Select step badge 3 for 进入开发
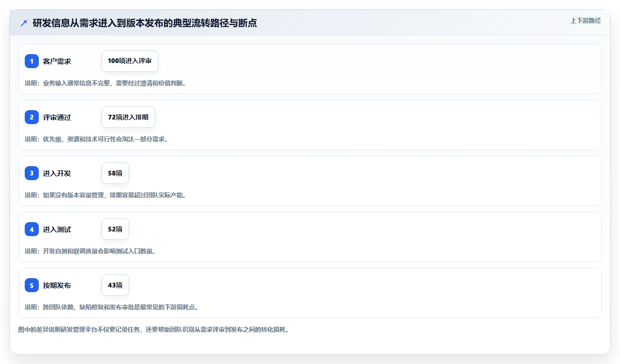Image resolution: width=620 pixels, height=364 pixels. pos(32,173)
